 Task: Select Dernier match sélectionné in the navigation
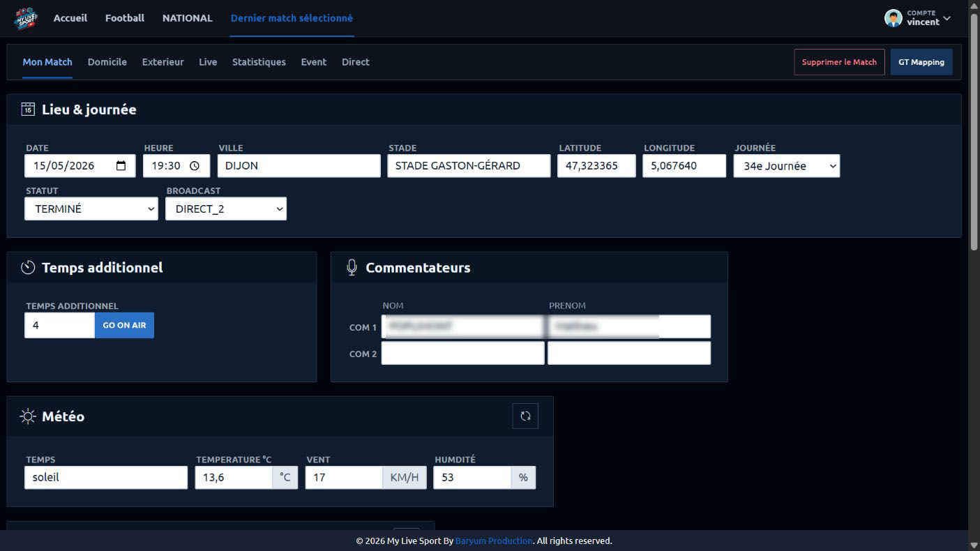click(x=292, y=18)
